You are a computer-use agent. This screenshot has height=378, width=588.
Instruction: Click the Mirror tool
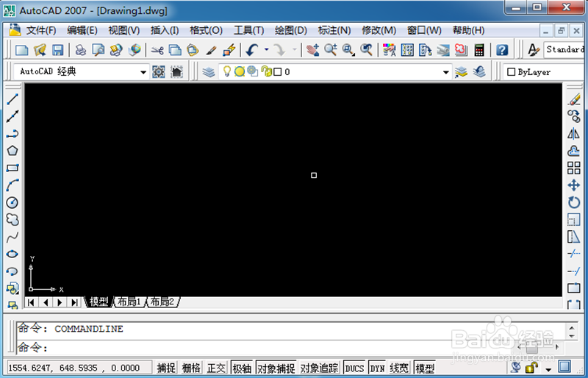tap(574, 134)
